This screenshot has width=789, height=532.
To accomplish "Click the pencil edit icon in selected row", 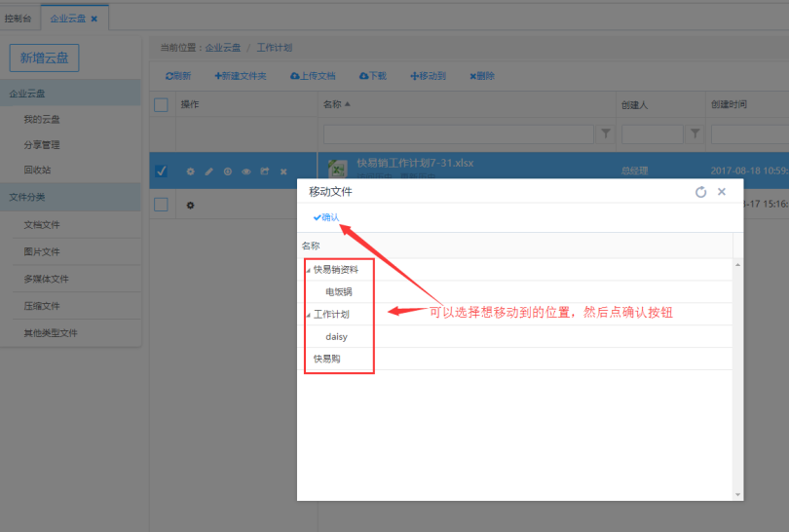I will click(208, 171).
